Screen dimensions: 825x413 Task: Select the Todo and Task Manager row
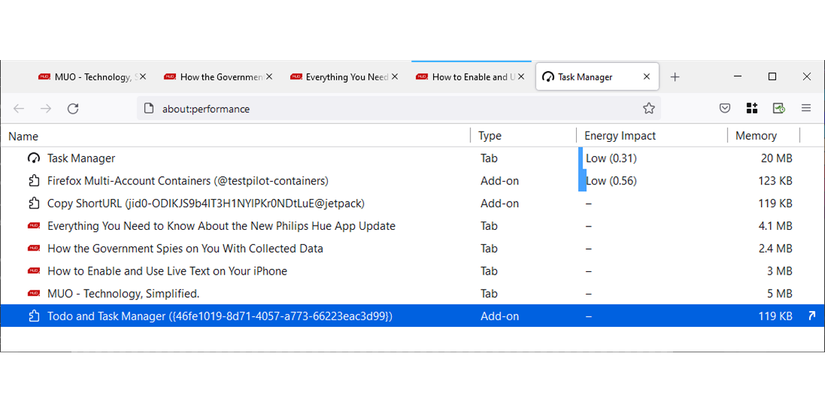click(412, 316)
